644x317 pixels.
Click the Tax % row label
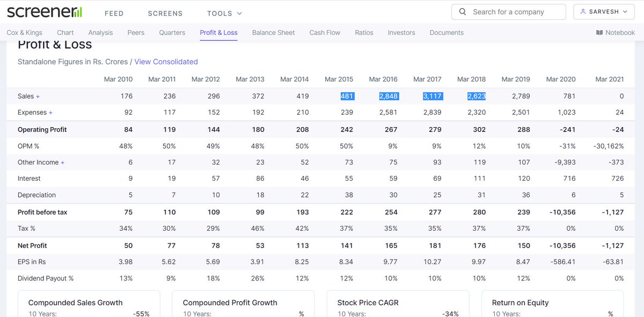[26, 228]
